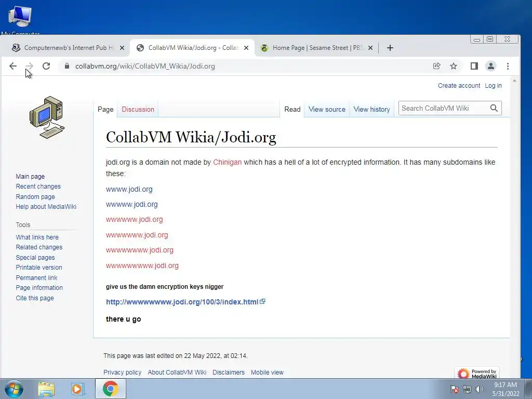Open What links here tool
The image size is (532, 399).
(x=37, y=237)
